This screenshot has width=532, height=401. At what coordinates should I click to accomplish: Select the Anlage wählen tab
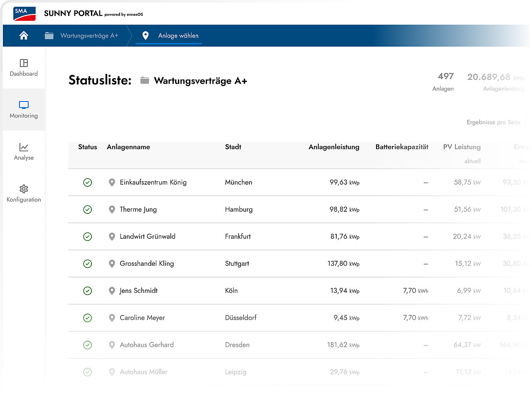click(x=178, y=36)
